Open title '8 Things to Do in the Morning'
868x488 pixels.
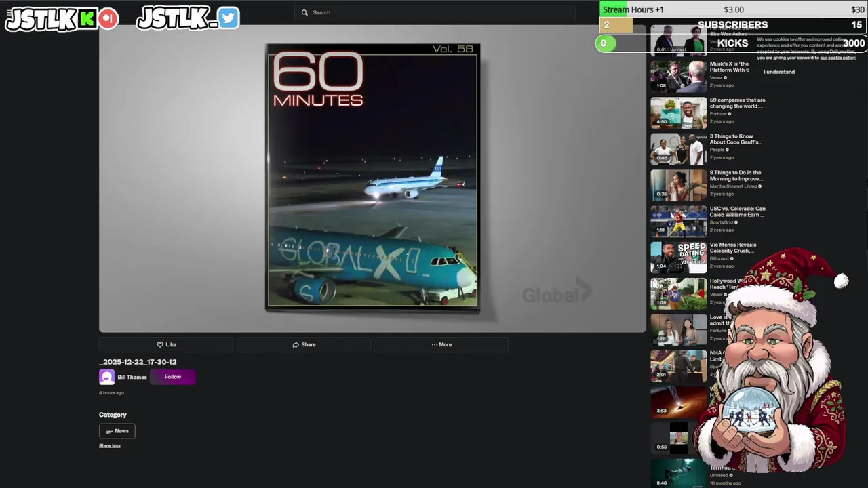coord(736,176)
